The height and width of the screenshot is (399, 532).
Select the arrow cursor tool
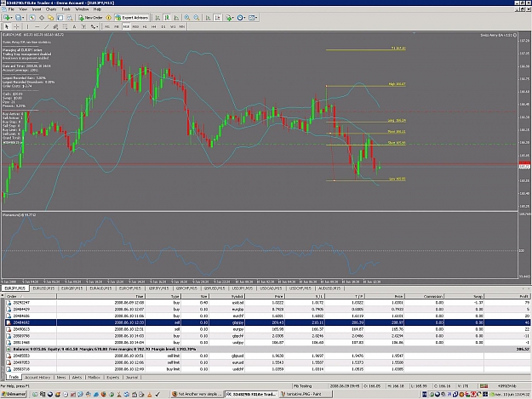click(x=7, y=26)
